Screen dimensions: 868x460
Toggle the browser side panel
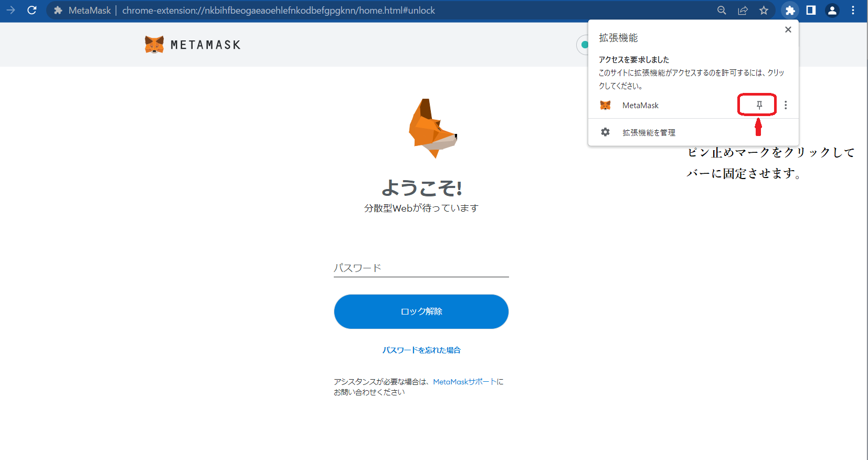[811, 11]
